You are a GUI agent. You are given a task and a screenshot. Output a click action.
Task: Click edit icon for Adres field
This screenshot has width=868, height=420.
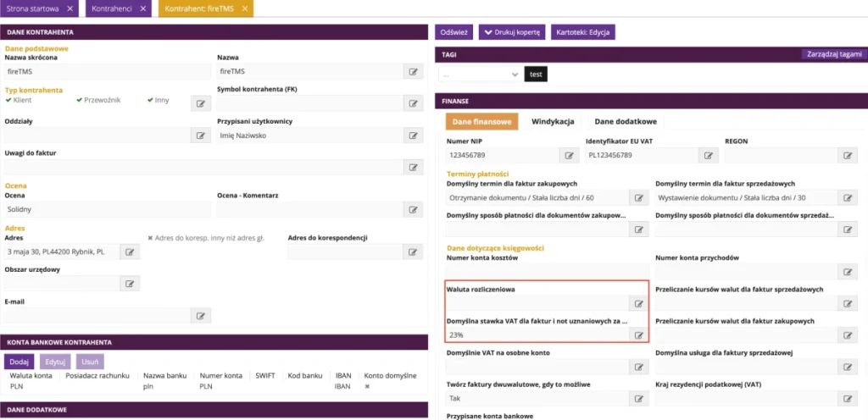[130, 252]
